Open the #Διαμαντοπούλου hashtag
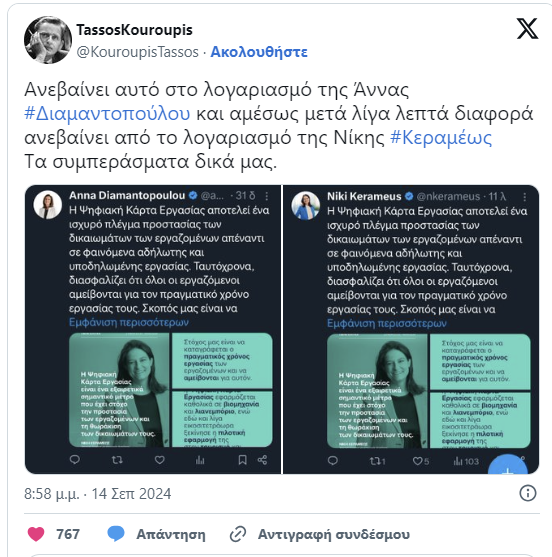The width and height of the screenshot is (552, 557). click(107, 114)
